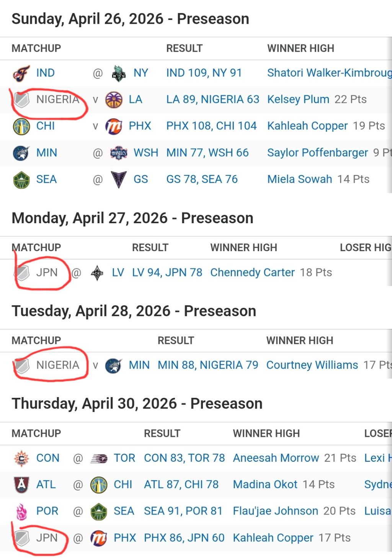Viewport: 392px width, 559px height.
Task: Click the New York Liberty logo
Action: point(119,73)
